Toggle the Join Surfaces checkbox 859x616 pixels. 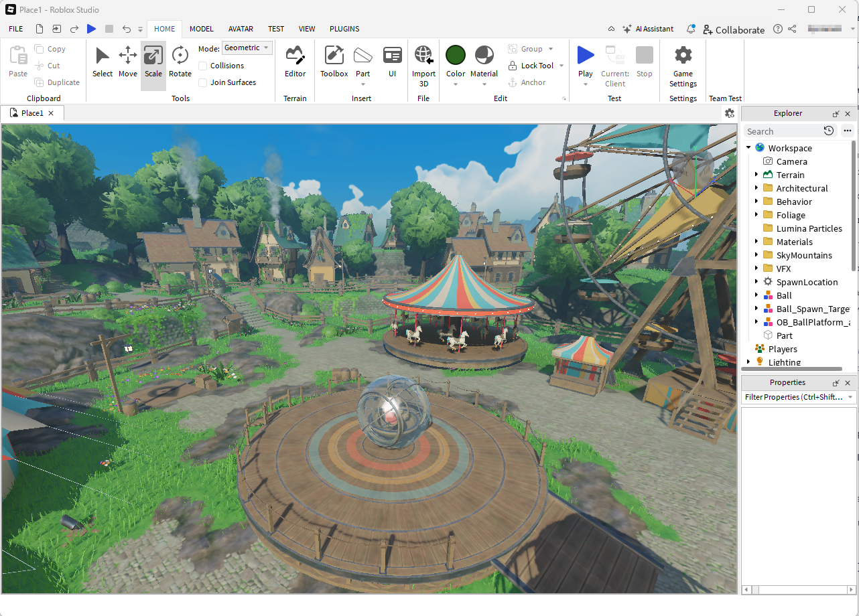(x=203, y=82)
